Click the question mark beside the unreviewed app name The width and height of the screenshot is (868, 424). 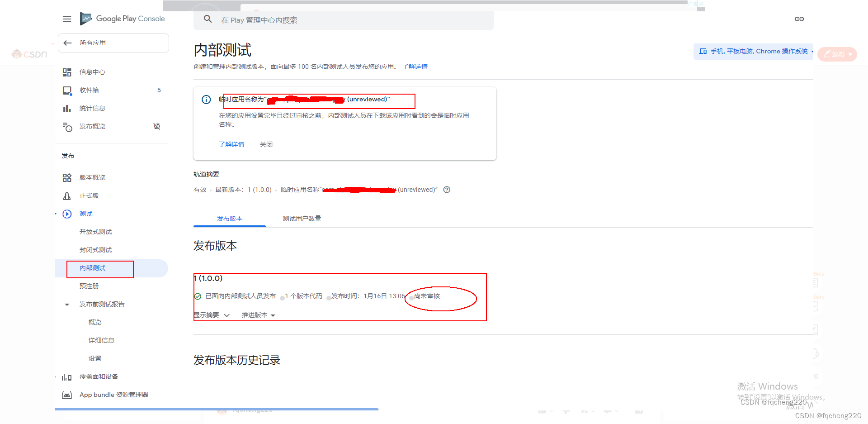tap(447, 190)
